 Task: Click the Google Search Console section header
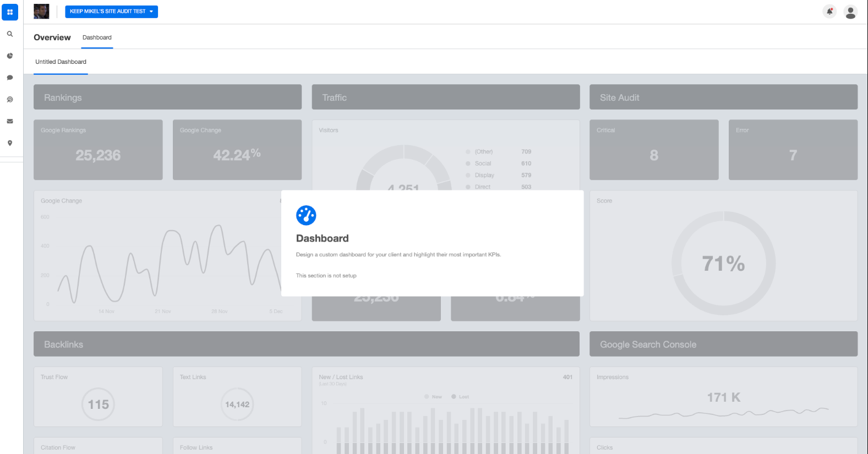[723, 344]
